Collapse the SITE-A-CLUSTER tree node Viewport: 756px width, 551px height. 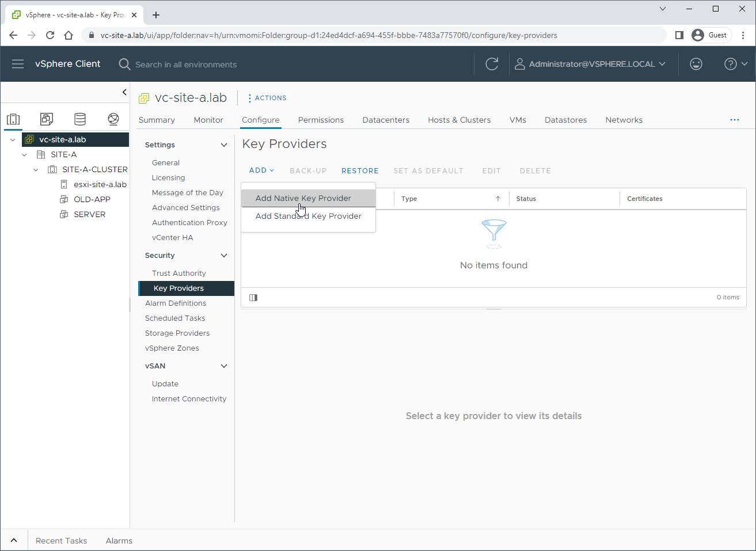[x=36, y=169]
